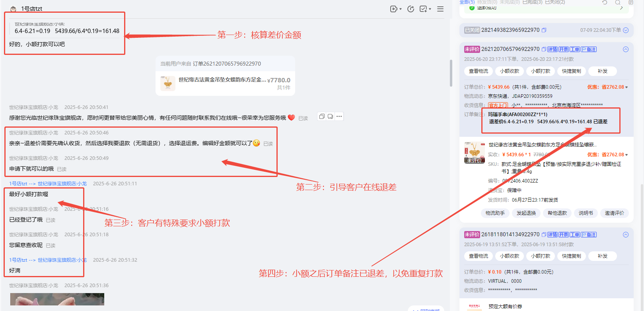Expand the 优惠 省2762.08 discount arrow on the 订单总价 row

626,87
